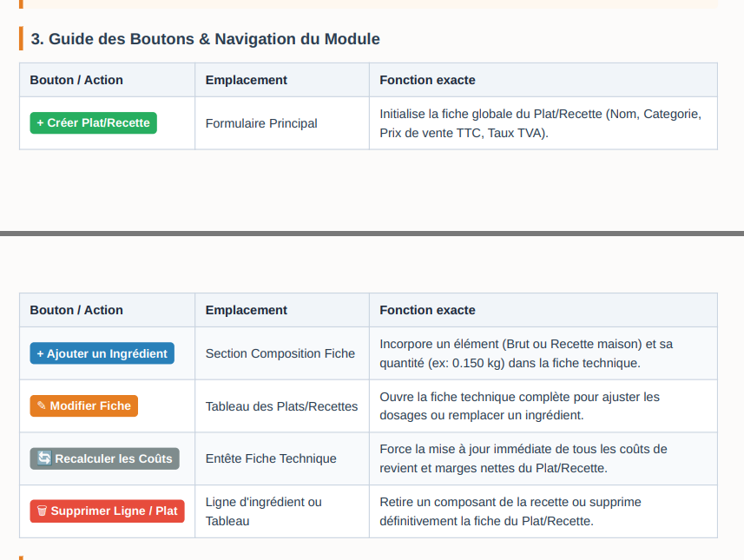Click the refresh arrows icon in Recalculer
The height and width of the screenshot is (560, 744).
pyautogui.click(x=44, y=458)
